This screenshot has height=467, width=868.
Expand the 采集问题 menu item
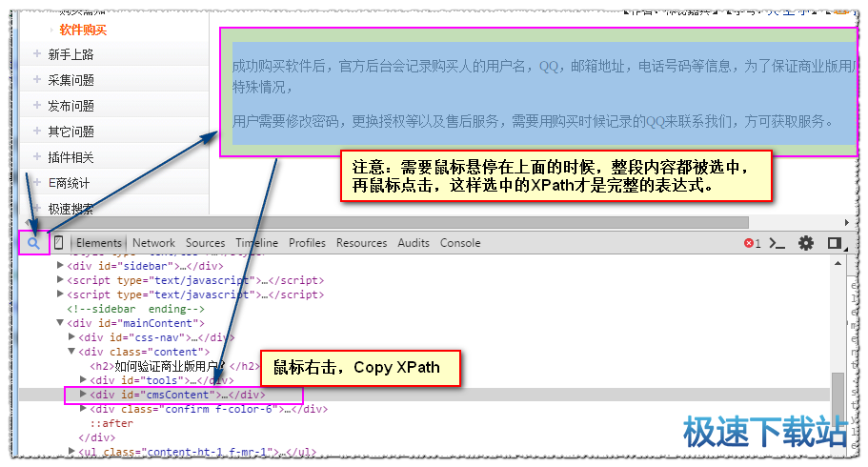37,79
